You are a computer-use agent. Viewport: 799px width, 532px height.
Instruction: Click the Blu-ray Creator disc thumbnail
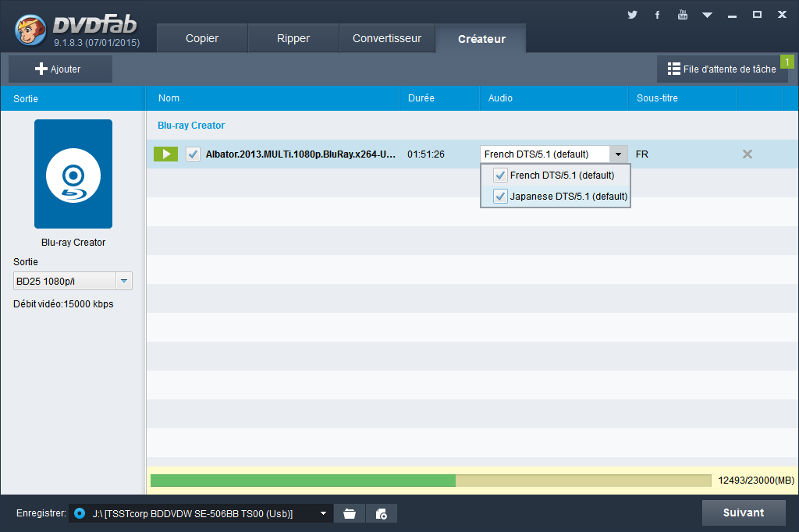tap(73, 174)
